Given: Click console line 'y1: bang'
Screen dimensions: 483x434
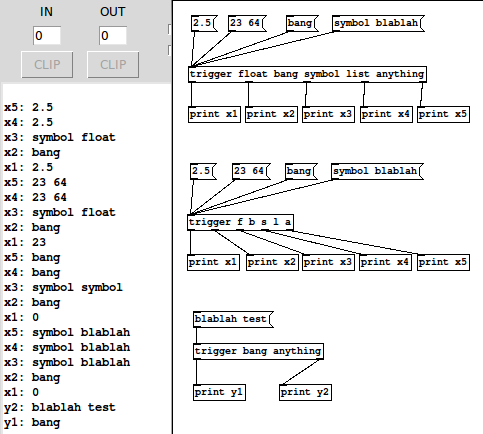Looking at the screenshot, I should tap(32, 422).
